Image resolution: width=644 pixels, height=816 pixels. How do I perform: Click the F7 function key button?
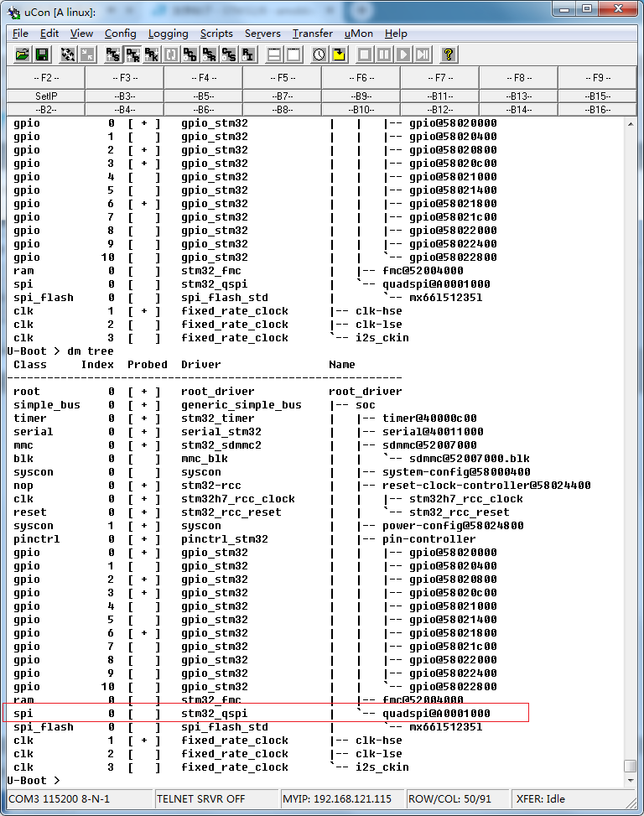pos(440,77)
